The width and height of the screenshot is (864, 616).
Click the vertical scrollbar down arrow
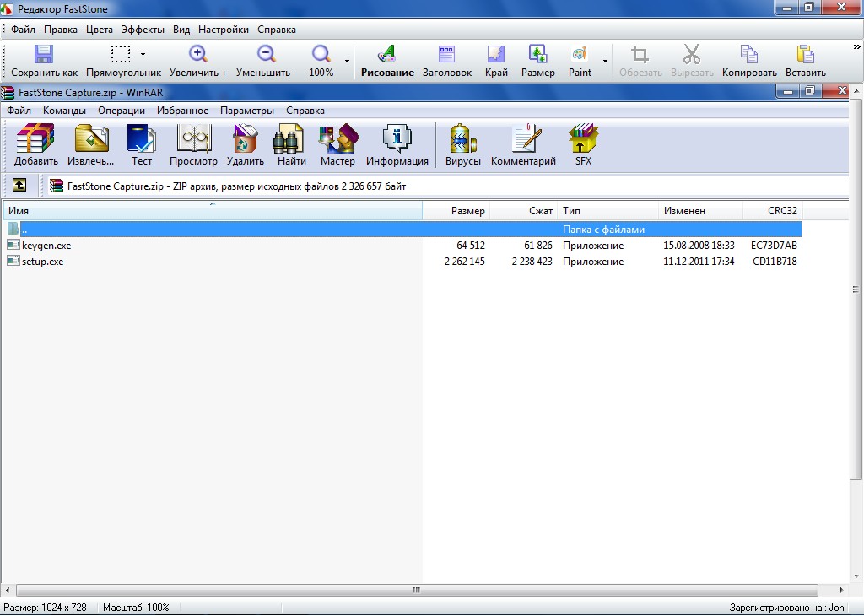(x=856, y=576)
